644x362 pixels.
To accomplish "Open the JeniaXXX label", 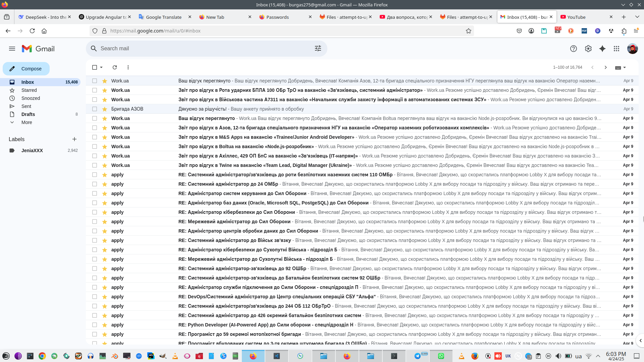I will [x=32, y=150].
